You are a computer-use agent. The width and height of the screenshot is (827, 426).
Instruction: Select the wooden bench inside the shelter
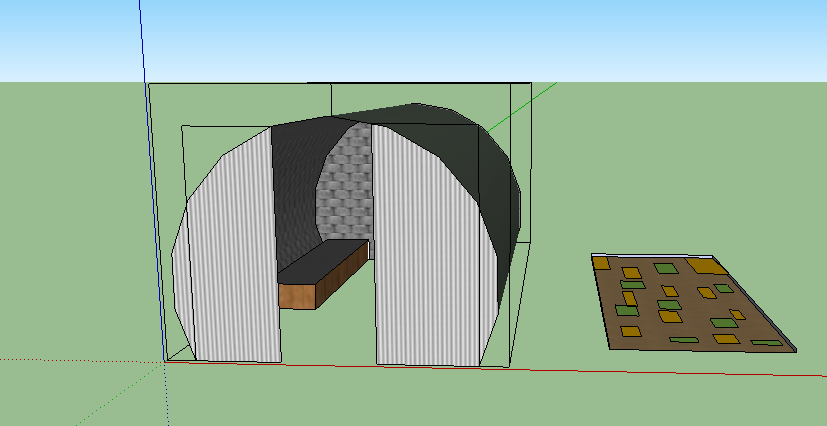[x=322, y=275]
